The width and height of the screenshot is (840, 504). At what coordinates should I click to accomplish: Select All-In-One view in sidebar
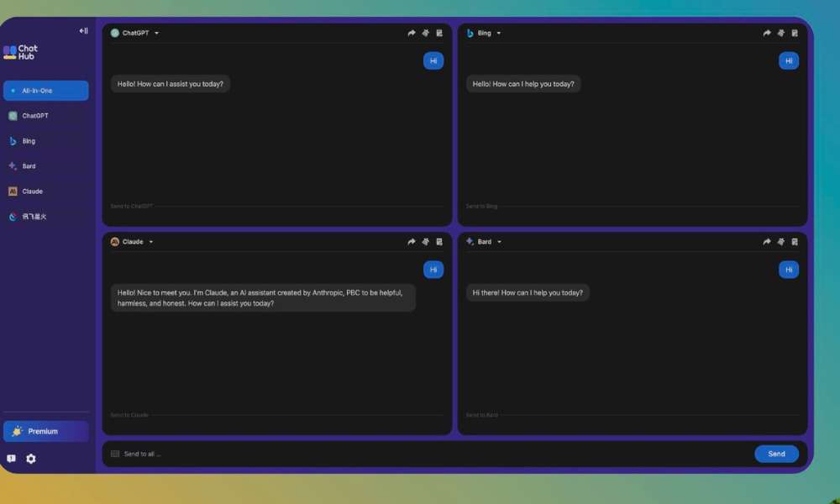[x=46, y=91]
